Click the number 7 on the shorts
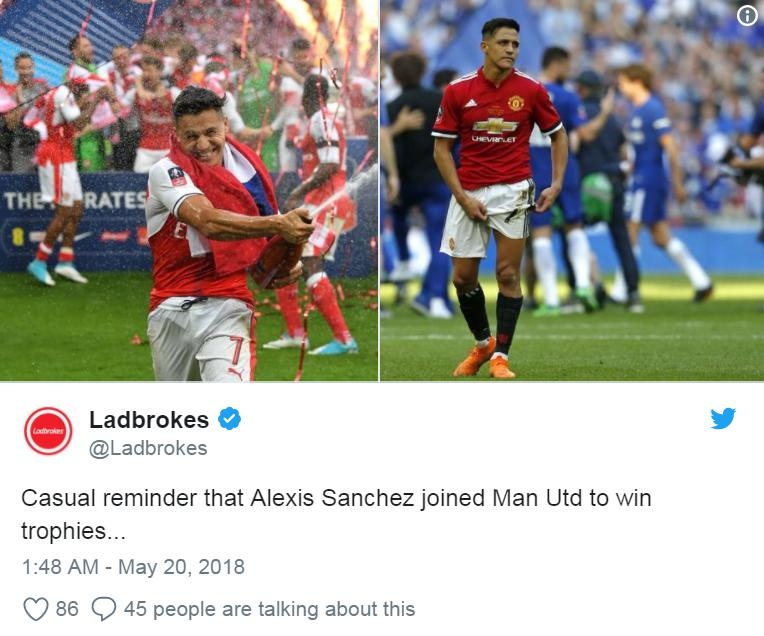 (235, 350)
